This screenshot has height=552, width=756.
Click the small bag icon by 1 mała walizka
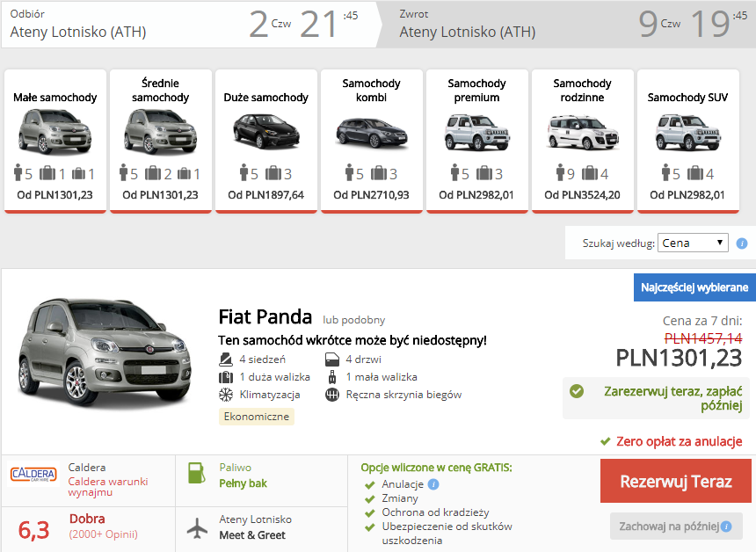332,377
